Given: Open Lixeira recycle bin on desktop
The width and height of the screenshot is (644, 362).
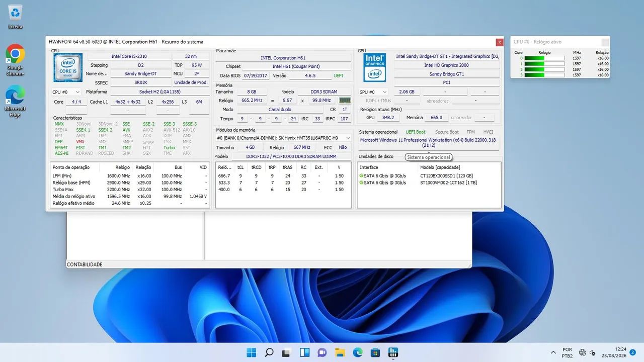Looking at the screenshot, I should point(16,16).
